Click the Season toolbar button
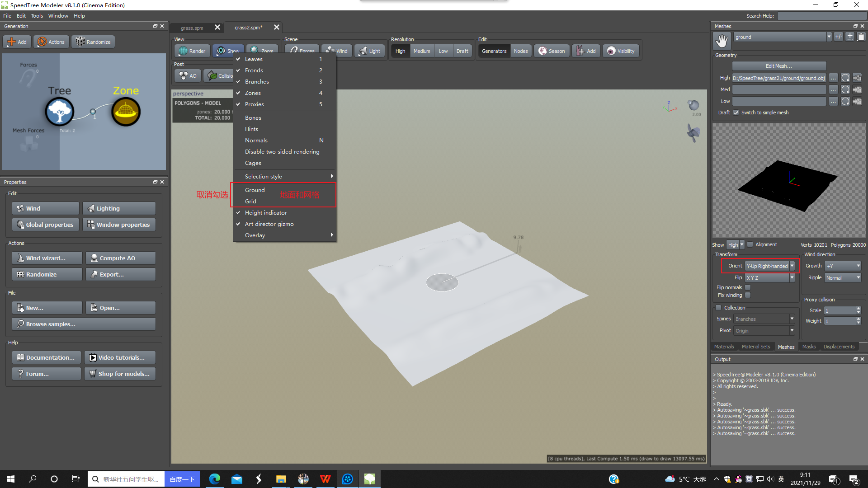This screenshot has height=488, width=868. [552, 51]
